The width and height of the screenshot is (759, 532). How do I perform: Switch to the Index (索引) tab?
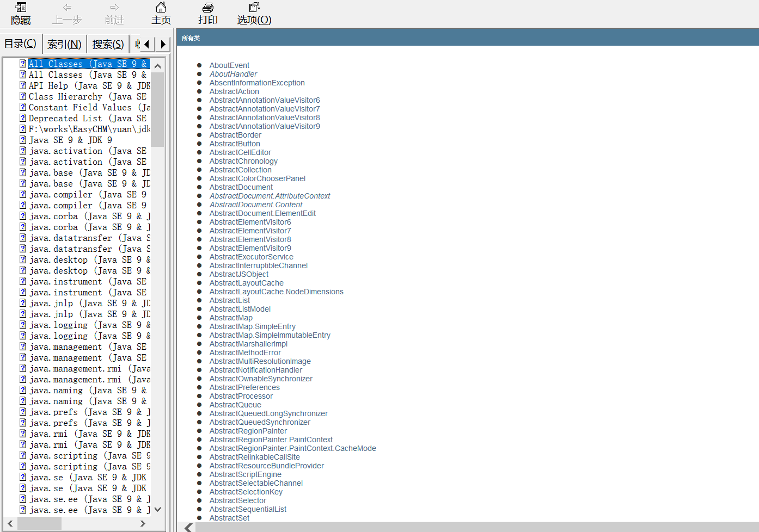[64, 44]
